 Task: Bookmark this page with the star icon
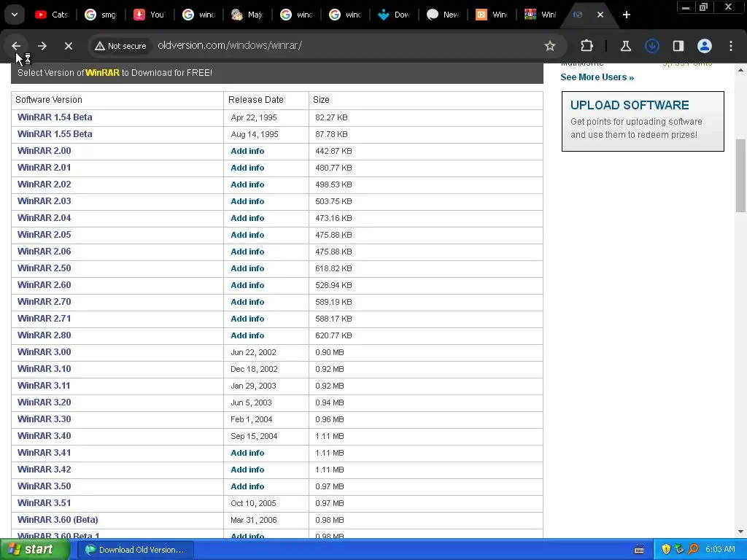[550, 46]
